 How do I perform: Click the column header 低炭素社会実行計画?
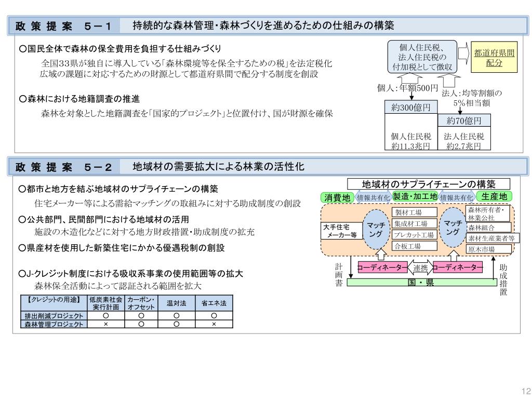tap(106, 303)
